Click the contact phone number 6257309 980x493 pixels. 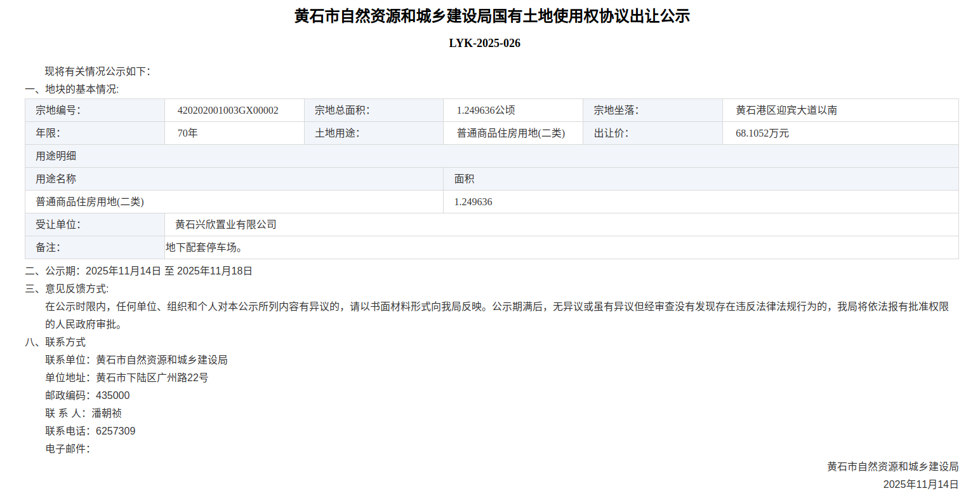coord(116,431)
